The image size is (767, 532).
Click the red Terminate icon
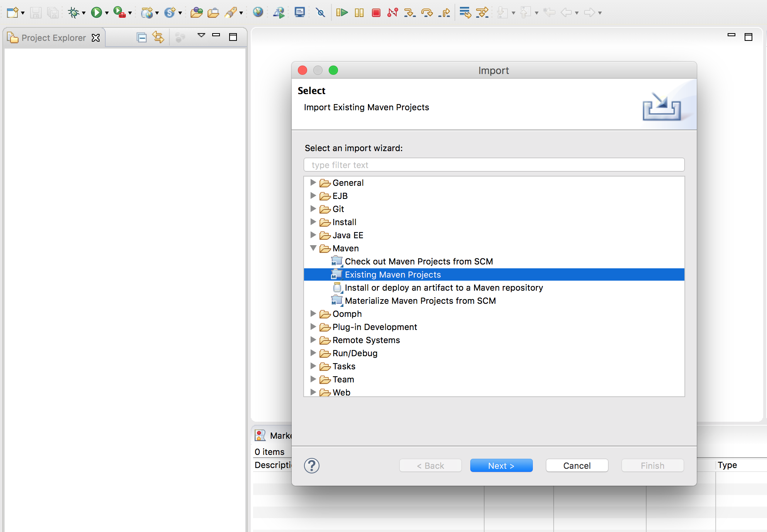click(x=376, y=13)
